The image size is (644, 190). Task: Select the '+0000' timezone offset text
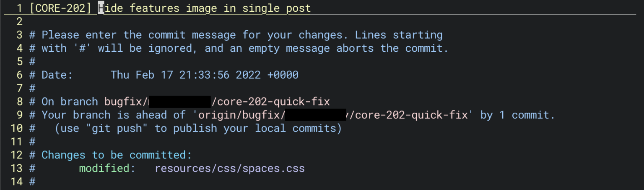point(283,75)
